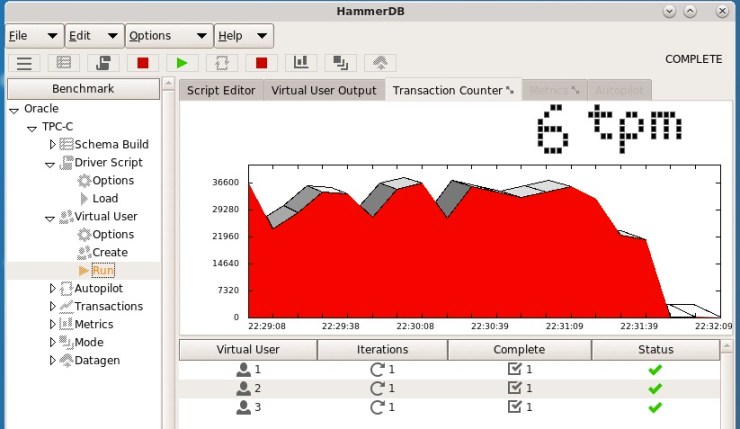This screenshot has height=429, width=740.
Task: Click the Transactions tree icon
Action: tap(66, 306)
